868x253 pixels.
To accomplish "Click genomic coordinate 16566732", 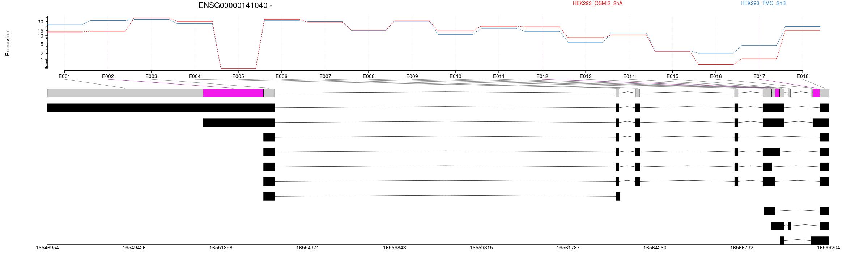I will [x=742, y=248].
